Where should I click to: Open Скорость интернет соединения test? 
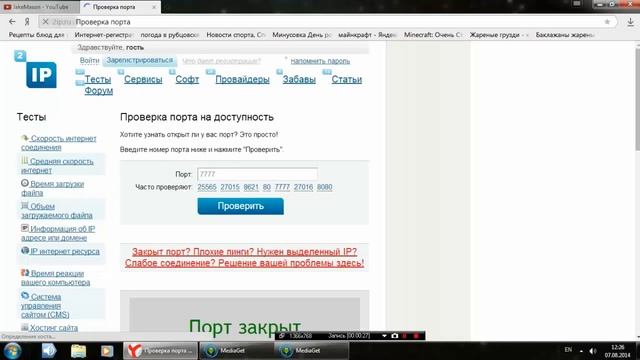(59, 143)
